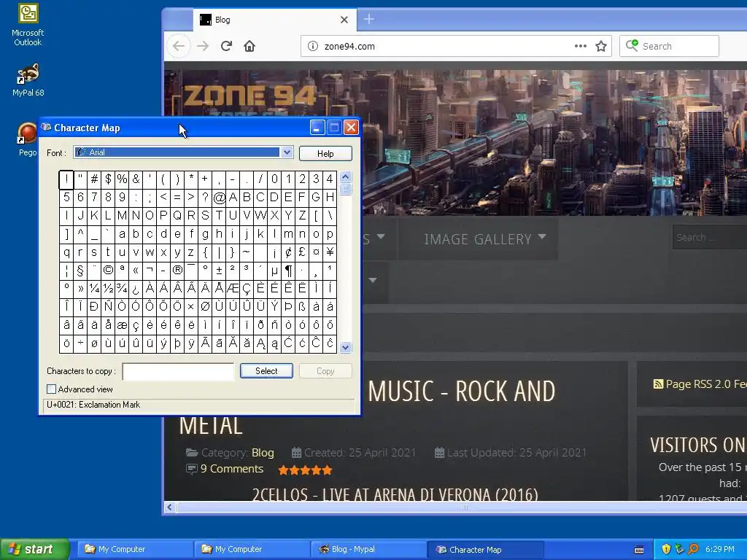This screenshot has width=747, height=560.
Task: Open the Windows Start menu
Action: [35, 549]
